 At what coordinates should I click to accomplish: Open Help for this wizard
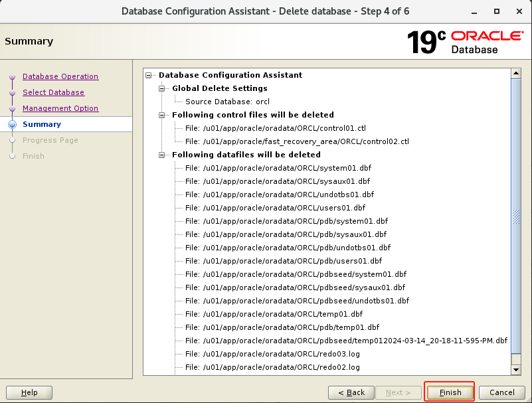[x=29, y=392]
